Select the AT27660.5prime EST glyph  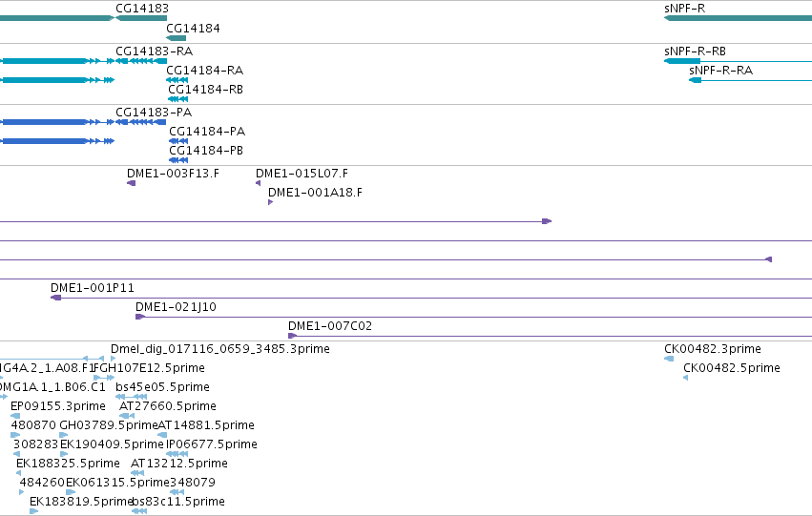(127, 416)
